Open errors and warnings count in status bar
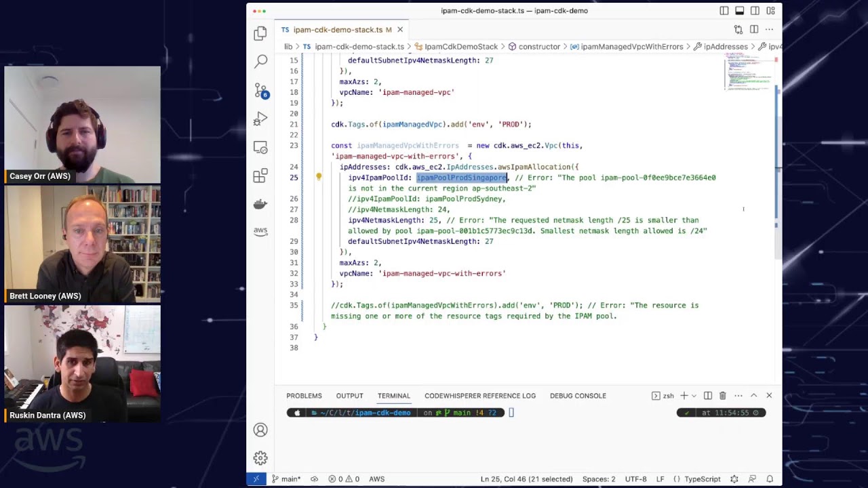The width and height of the screenshot is (868, 488). [344, 479]
